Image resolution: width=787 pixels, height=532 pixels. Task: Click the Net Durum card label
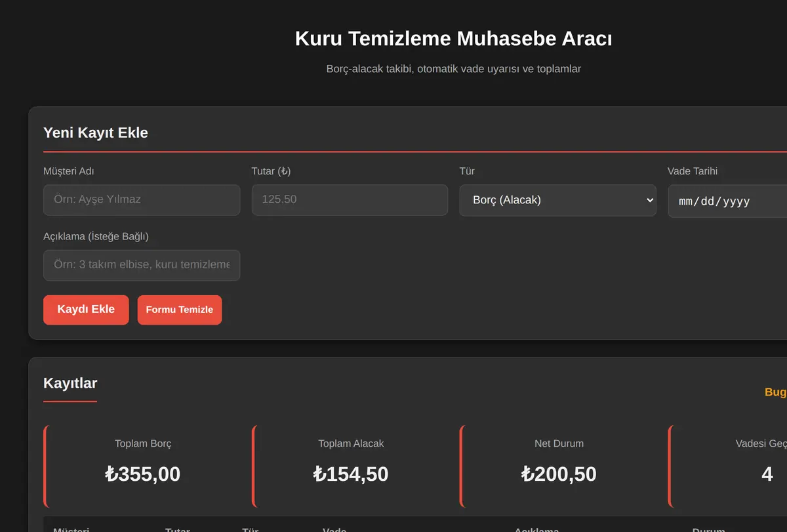click(x=559, y=443)
